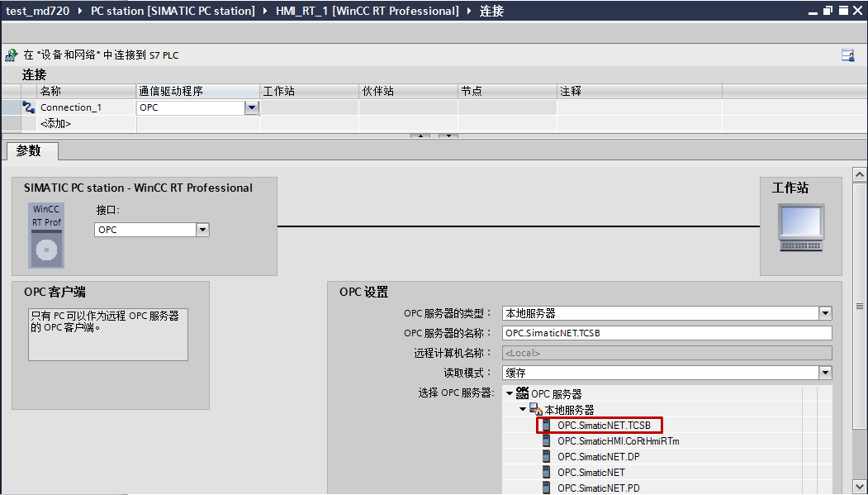Viewport: 868px width, 495px height.
Task: Click the OPC client info text box
Action: [x=108, y=335]
